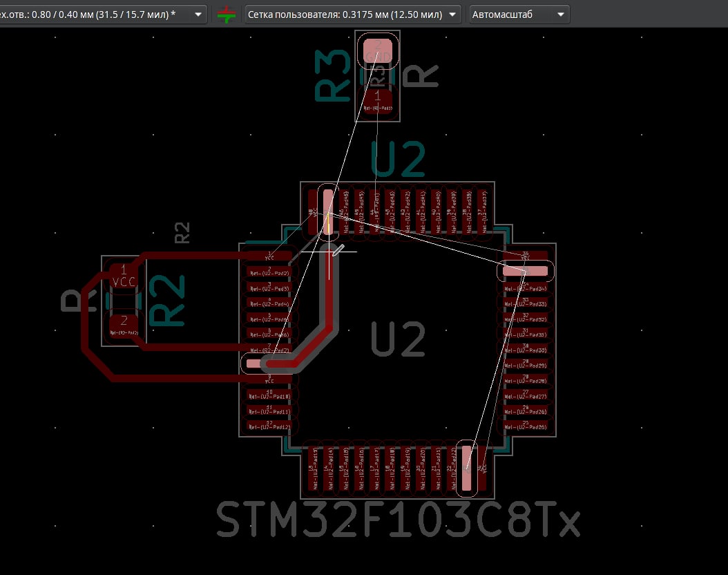Select bottom pad Net-(U2-Pad18)

390,469
